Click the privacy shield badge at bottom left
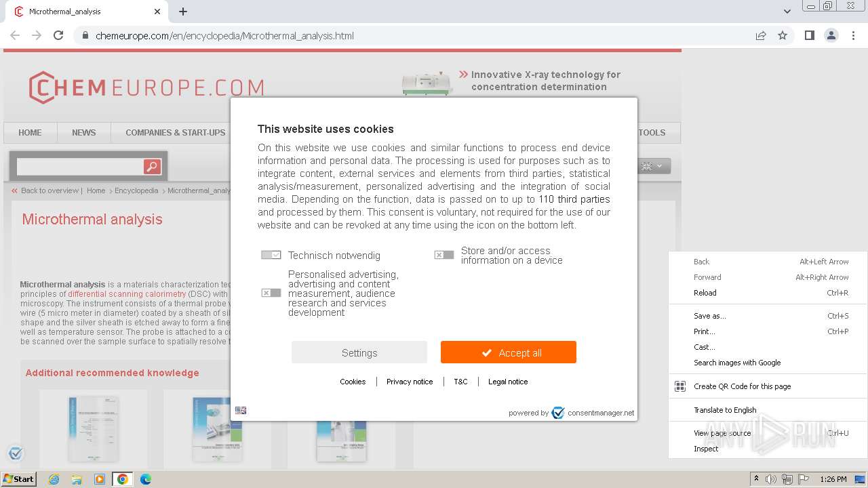The width and height of the screenshot is (868, 488). [x=16, y=453]
